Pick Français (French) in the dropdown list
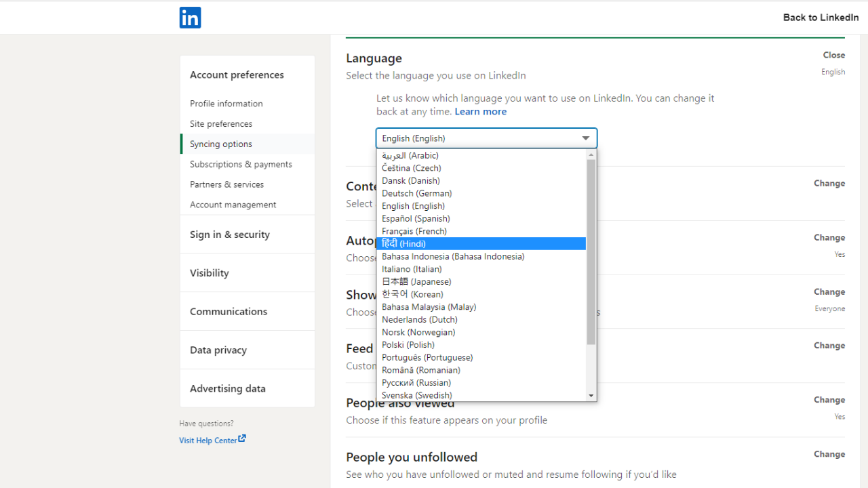Screen dimensions: 868x488 [x=481, y=231]
